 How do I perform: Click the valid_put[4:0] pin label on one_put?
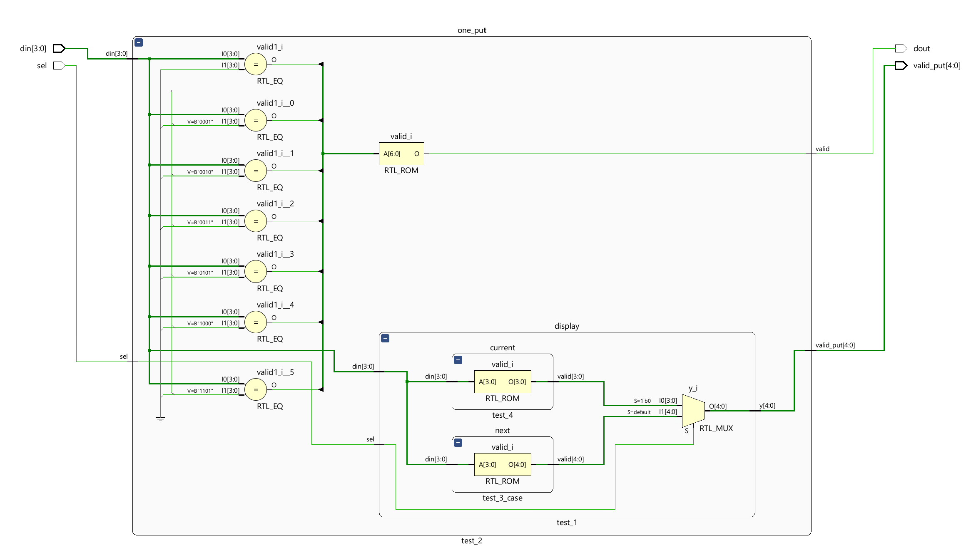click(x=835, y=345)
